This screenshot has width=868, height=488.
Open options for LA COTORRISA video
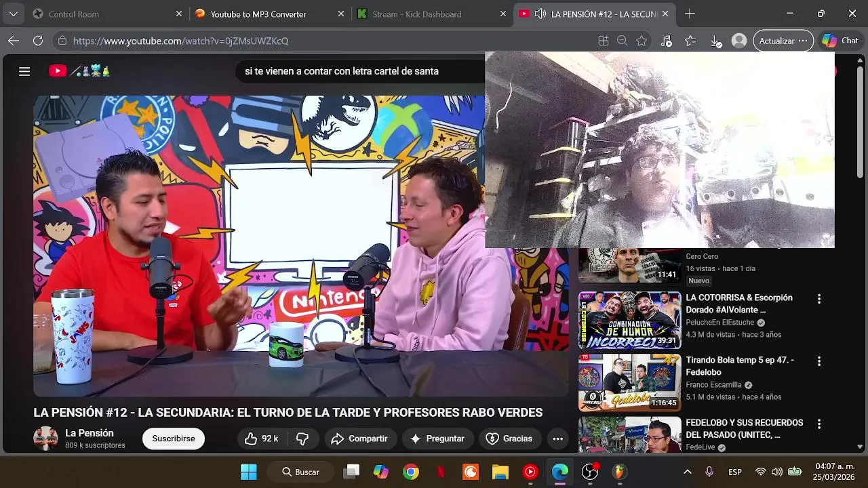(818, 299)
